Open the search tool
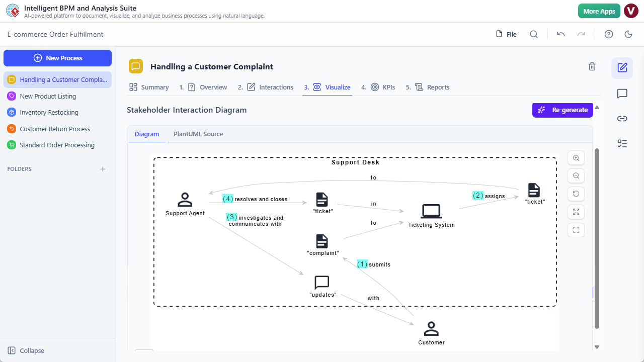 pos(534,34)
